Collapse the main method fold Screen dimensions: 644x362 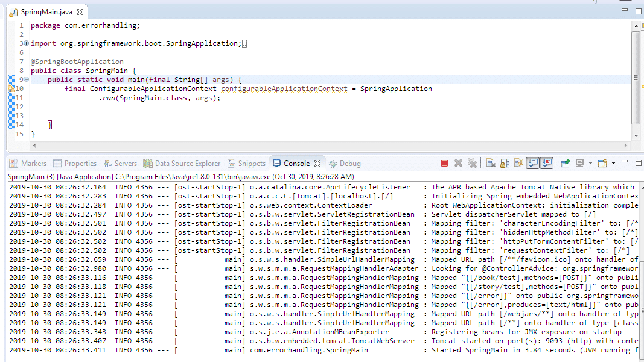26,80
